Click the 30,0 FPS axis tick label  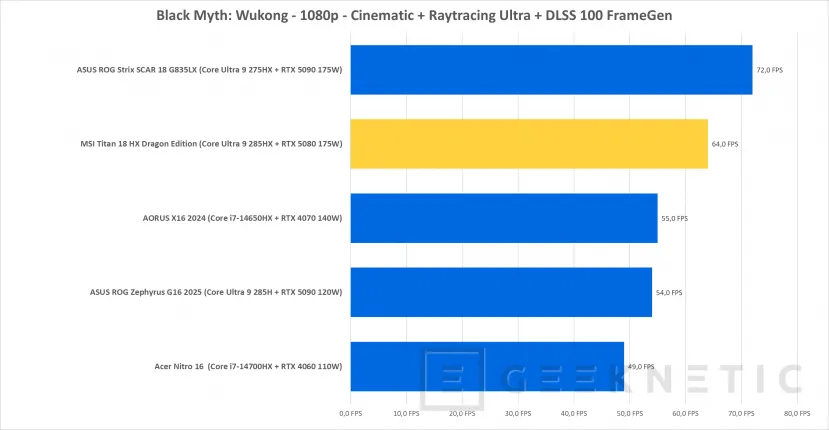[518, 414]
